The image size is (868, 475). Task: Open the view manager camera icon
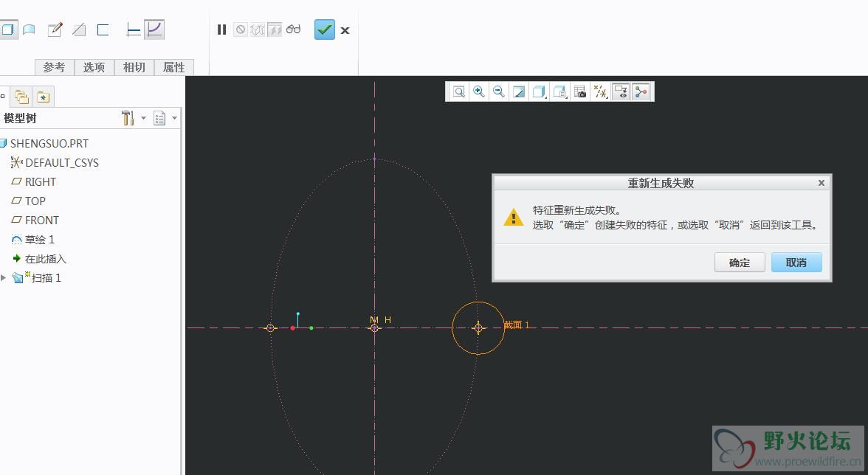(579, 91)
